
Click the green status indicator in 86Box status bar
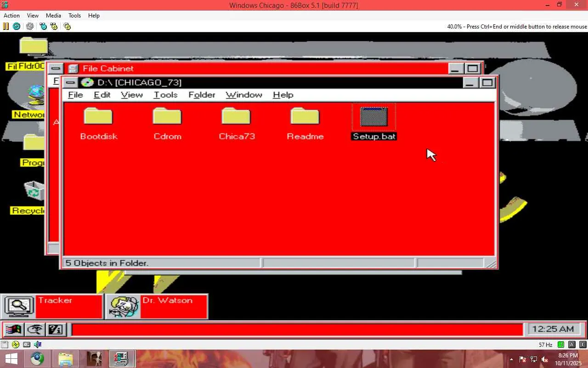pos(561,345)
